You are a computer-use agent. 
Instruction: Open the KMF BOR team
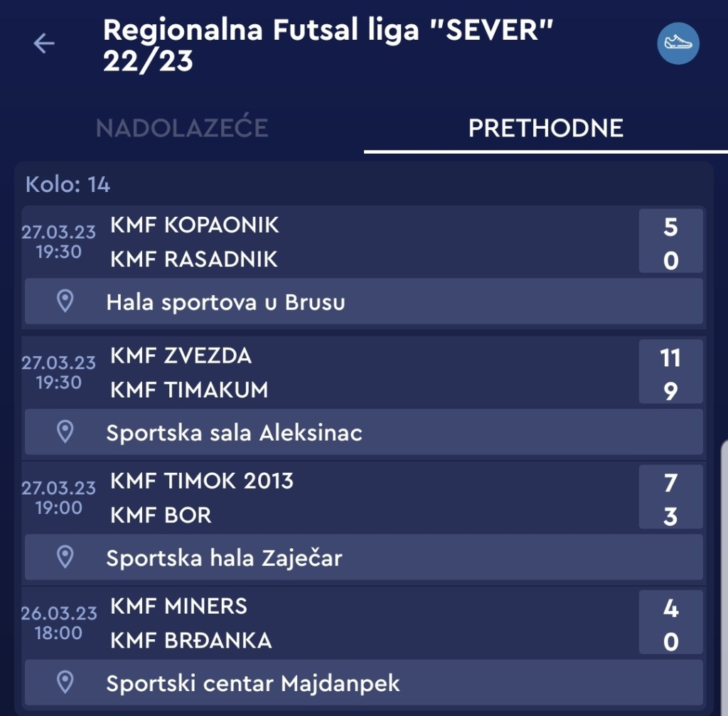(161, 515)
